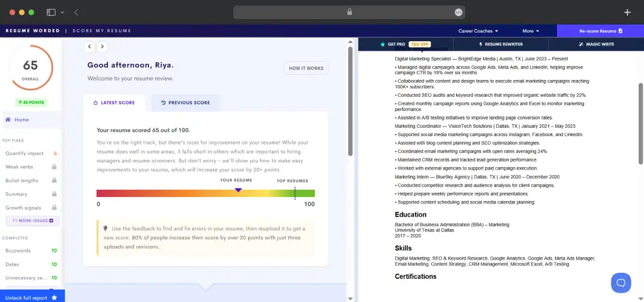Open the Growth signals item
644x302 pixels.
pos(31,208)
